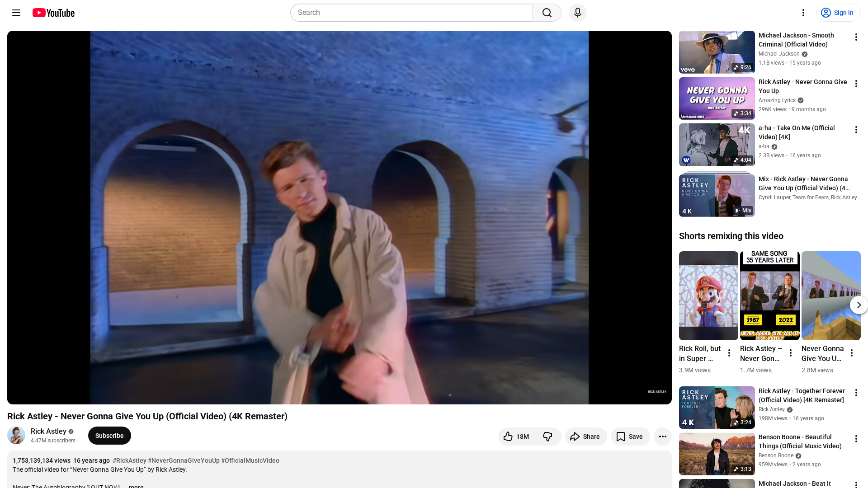Open Rick Astley channel avatar
The image size is (868, 488).
tap(16, 436)
